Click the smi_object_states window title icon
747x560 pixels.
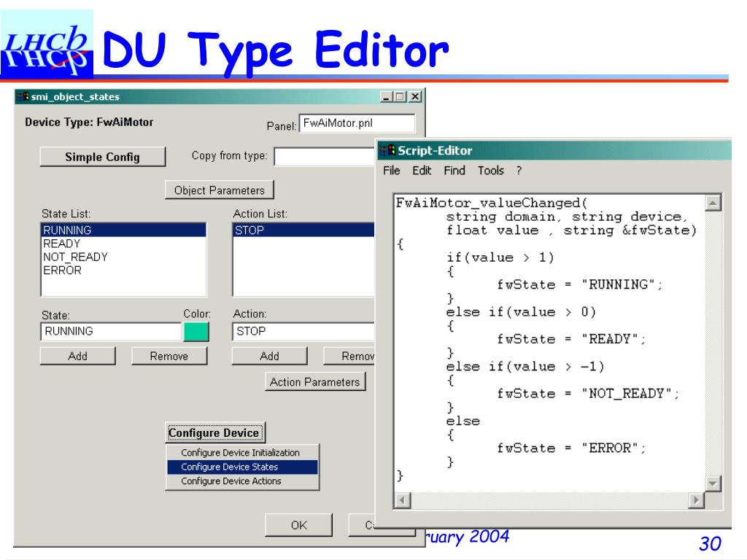tap(23, 97)
